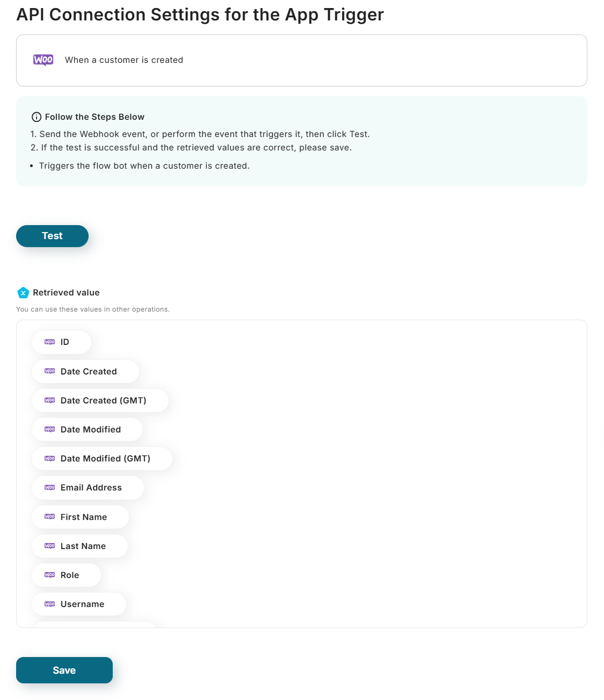
Task: Click the info icon beside Follow the Steps
Action: 37,117
